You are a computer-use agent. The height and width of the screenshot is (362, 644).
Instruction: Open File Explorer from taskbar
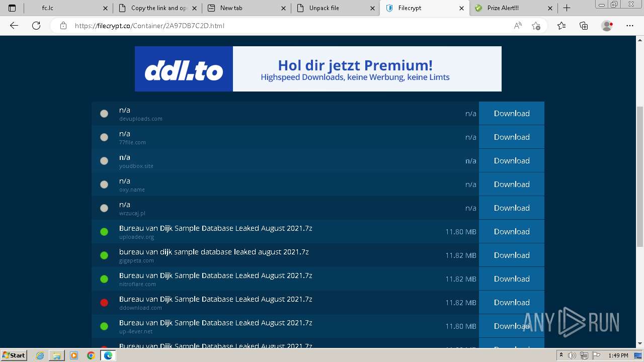[57, 355]
